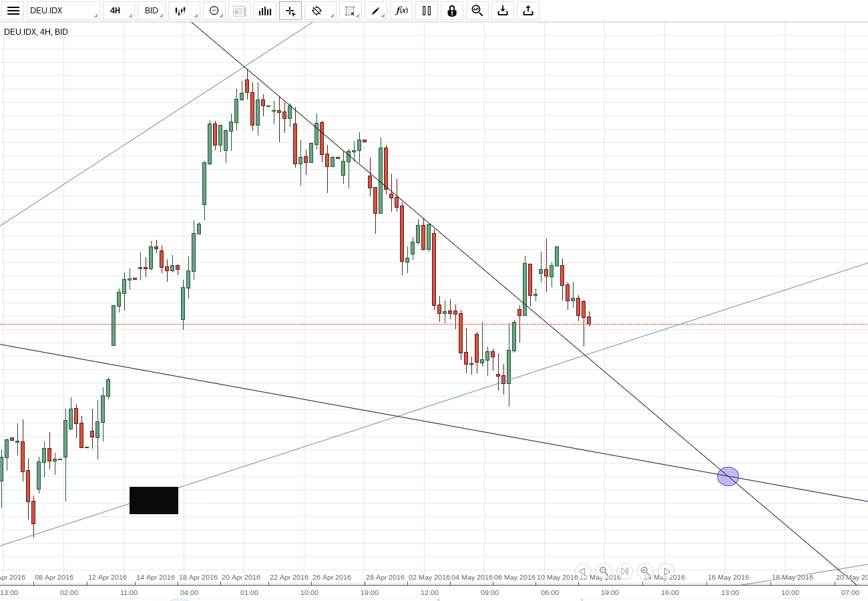Click the download/import tray icon
Image resolution: width=868 pixels, height=601 pixels.
pyautogui.click(x=503, y=11)
